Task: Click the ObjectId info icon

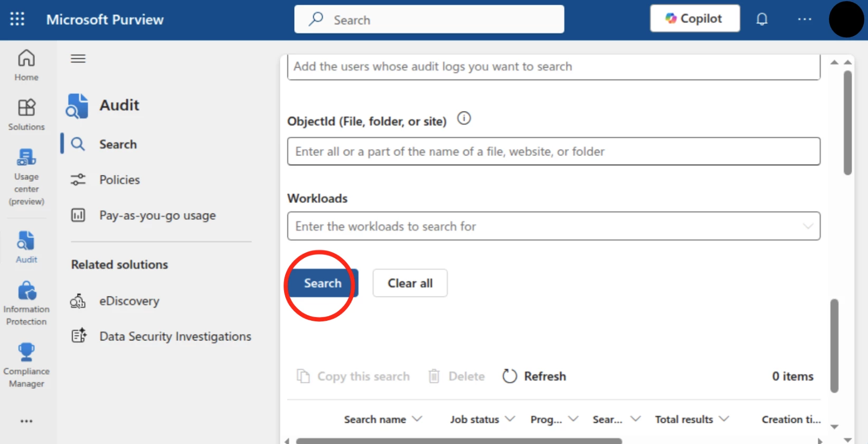Action: pyautogui.click(x=464, y=118)
